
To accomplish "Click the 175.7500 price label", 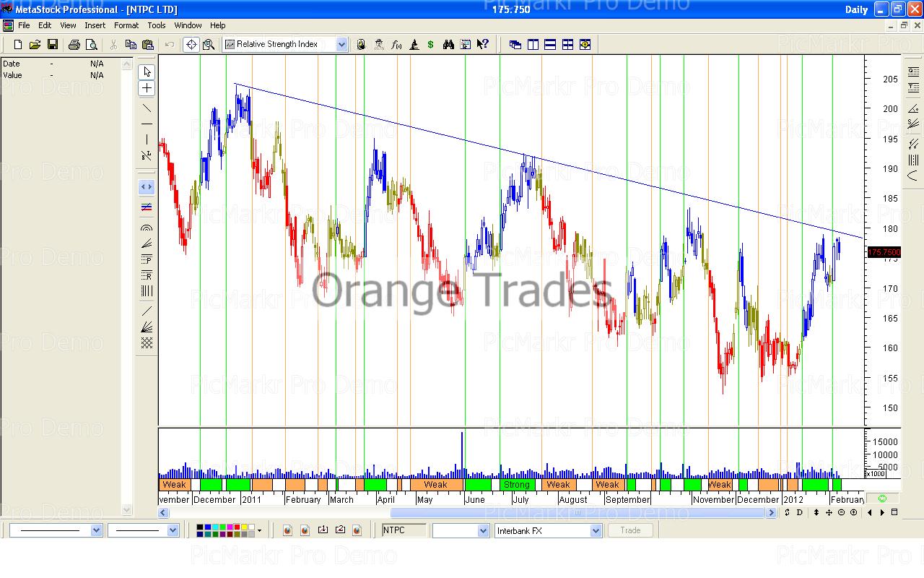I will [x=884, y=252].
